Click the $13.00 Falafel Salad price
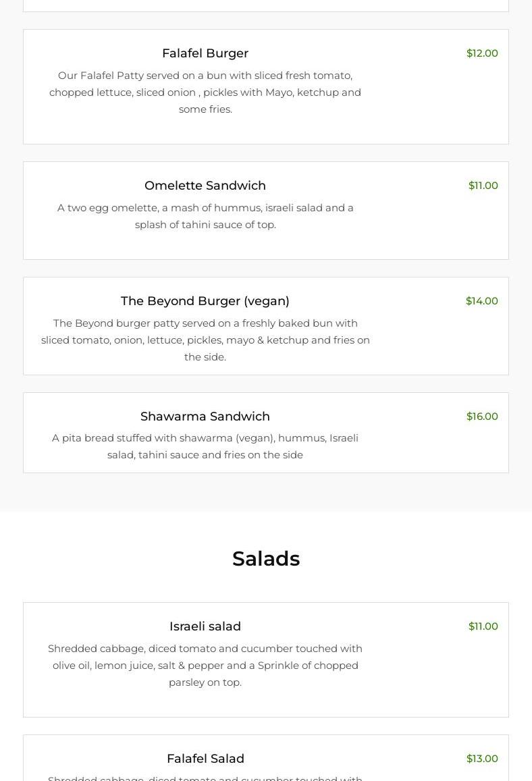 coord(482,759)
